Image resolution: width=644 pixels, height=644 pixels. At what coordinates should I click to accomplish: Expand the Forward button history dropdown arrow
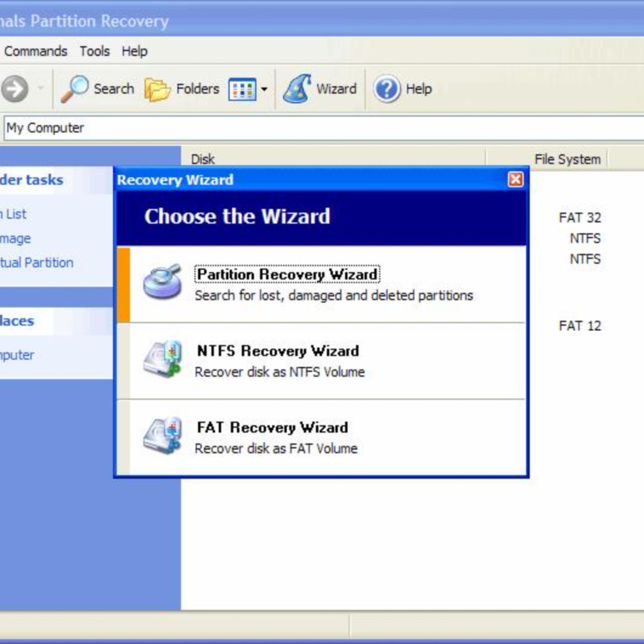(40, 88)
